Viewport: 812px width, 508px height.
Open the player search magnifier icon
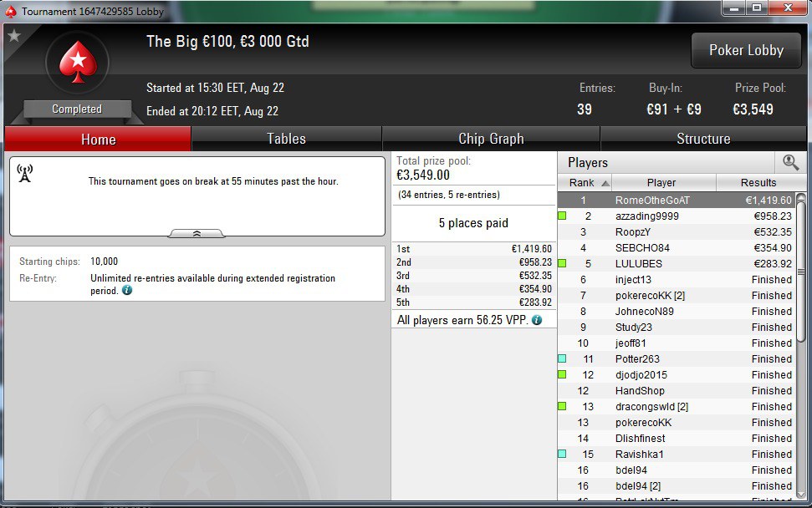click(790, 162)
